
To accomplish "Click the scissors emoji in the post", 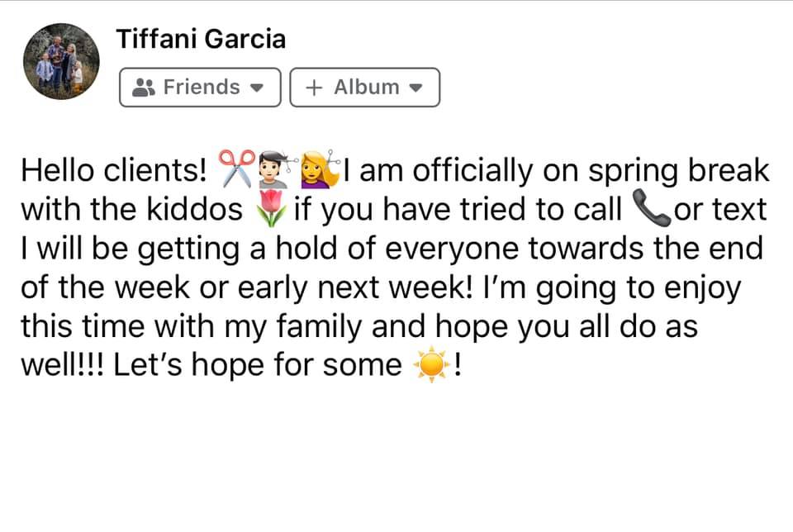I will click(x=233, y=171).
